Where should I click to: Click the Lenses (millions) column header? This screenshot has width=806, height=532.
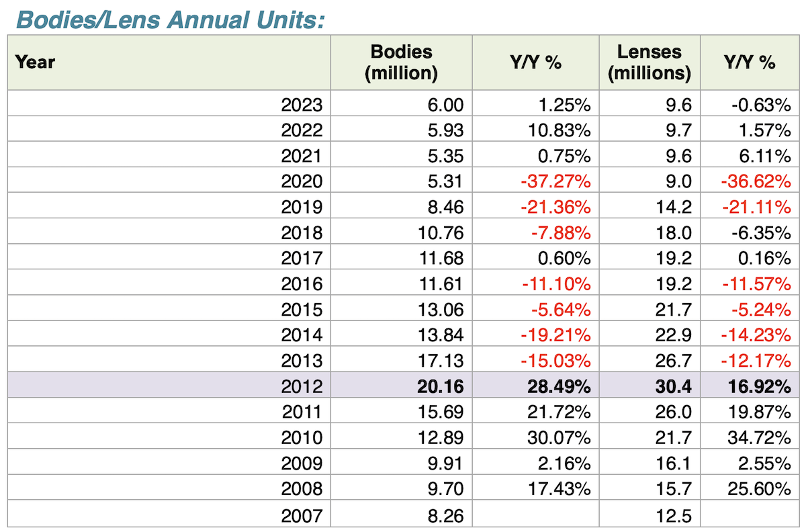click(x=649, y=62)
